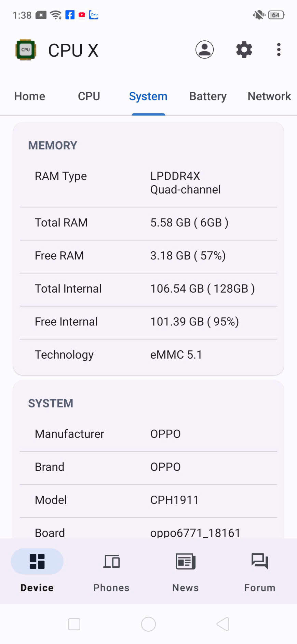297x644 pixels.
Task: Open the Phones comparison icon
Action: click(111, 561)
